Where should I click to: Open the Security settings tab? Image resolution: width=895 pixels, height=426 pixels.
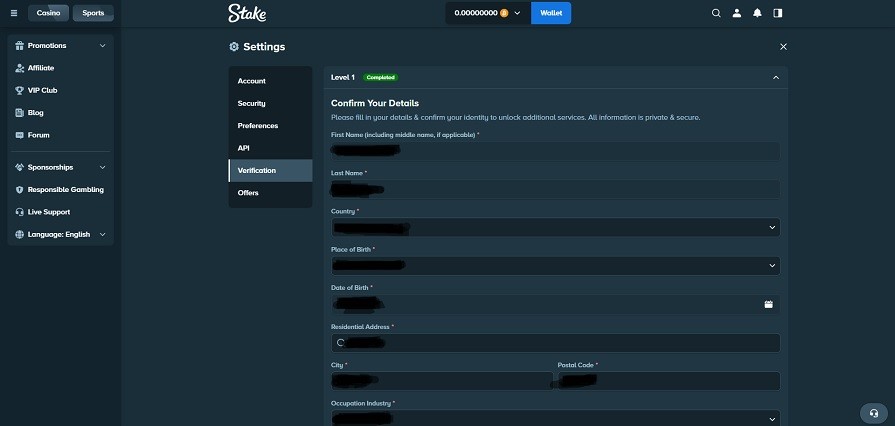click(271, 103)
